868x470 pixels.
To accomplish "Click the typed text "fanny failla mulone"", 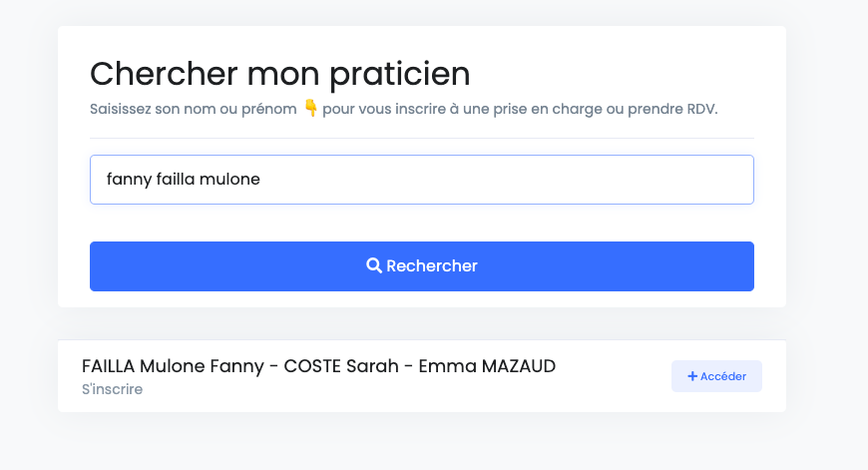I will 183,180.
